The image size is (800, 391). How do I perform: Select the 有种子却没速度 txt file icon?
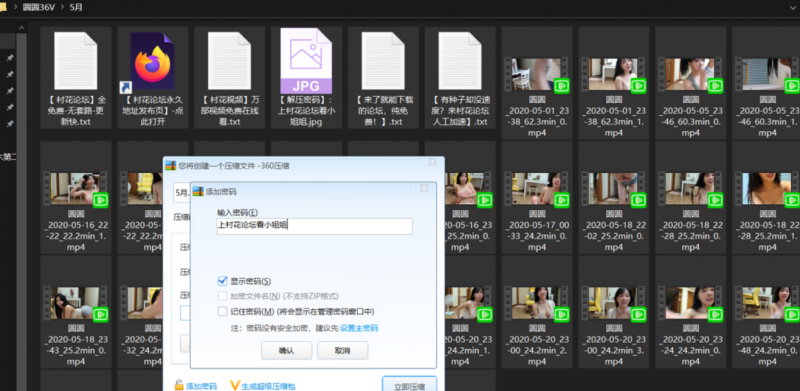pos(460,61)
